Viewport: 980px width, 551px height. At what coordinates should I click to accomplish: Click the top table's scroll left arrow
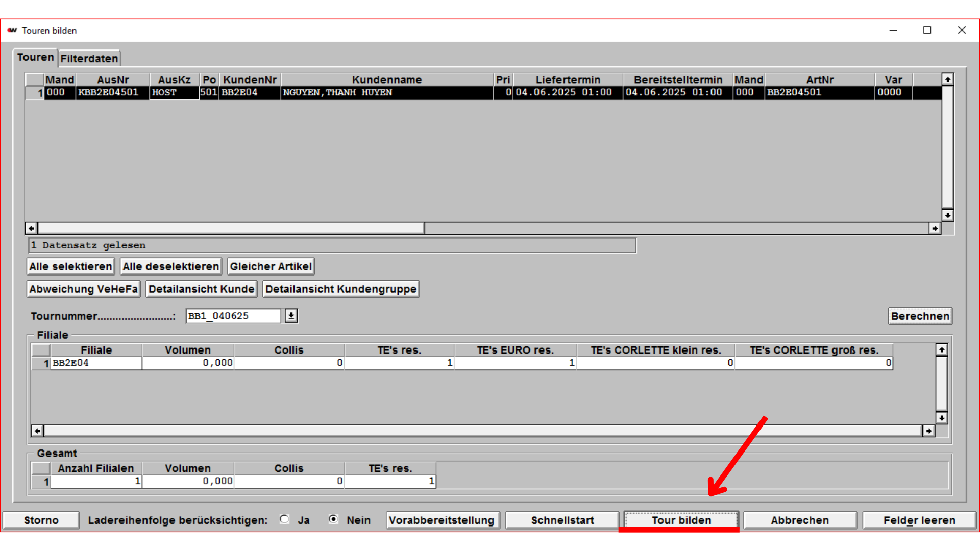31,228
